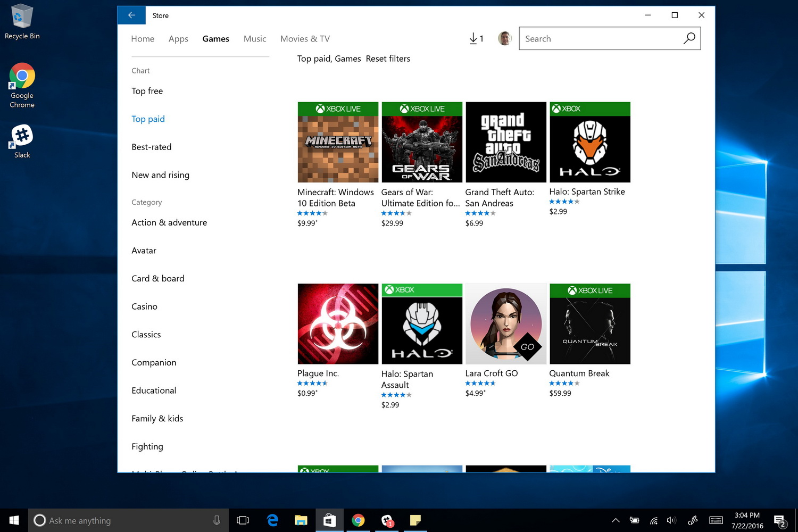Open Lara Croft GO thumbnail
798x532 pixels.
pos(506,324)
